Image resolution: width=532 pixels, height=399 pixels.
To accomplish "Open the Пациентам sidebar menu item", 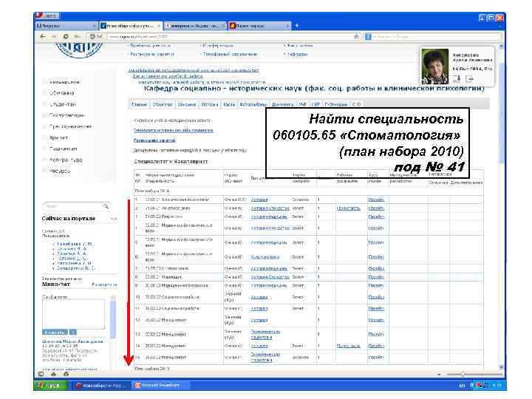I will (x=63, y=149).
